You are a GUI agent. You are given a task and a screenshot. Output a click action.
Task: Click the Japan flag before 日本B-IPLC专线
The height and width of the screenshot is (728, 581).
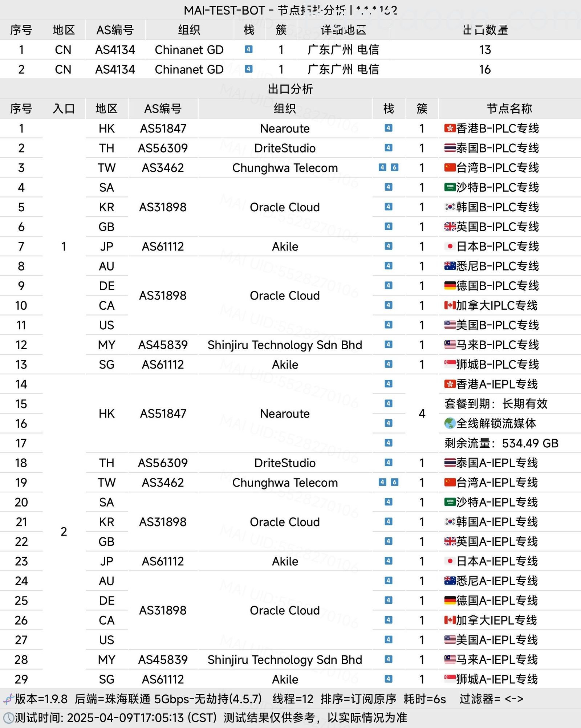point(450,246)
